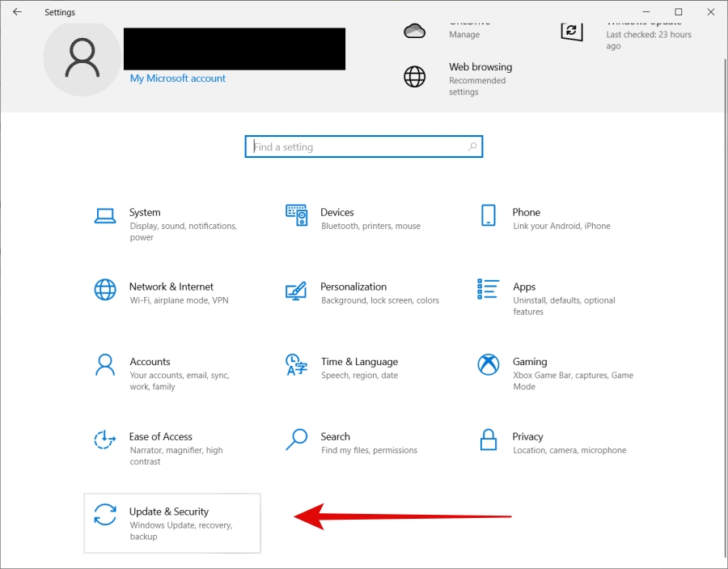This screenshot has width=728, height=569.
Task: Click the Accounts person icon
Action: pos(105,364)
